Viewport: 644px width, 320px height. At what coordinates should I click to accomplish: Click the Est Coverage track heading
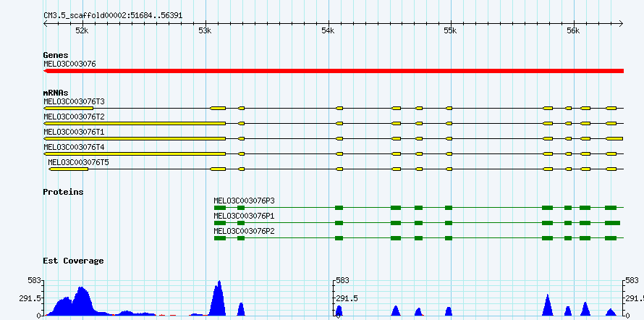pyautogui.click(x=73, y=261)
